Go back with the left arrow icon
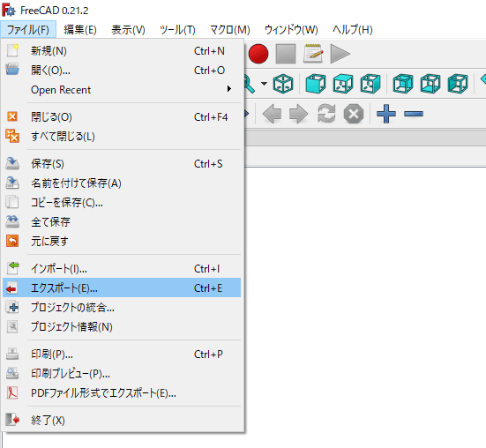The width and height of the screenshot is (486, 448). pyautogui.click(x=272, y=114)
